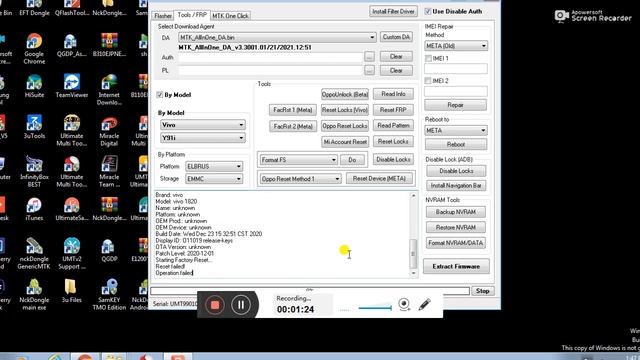Viewport: 640px width, 360px height.
Task: Click the IMEI 1 input field
Action: coord(456,69)
